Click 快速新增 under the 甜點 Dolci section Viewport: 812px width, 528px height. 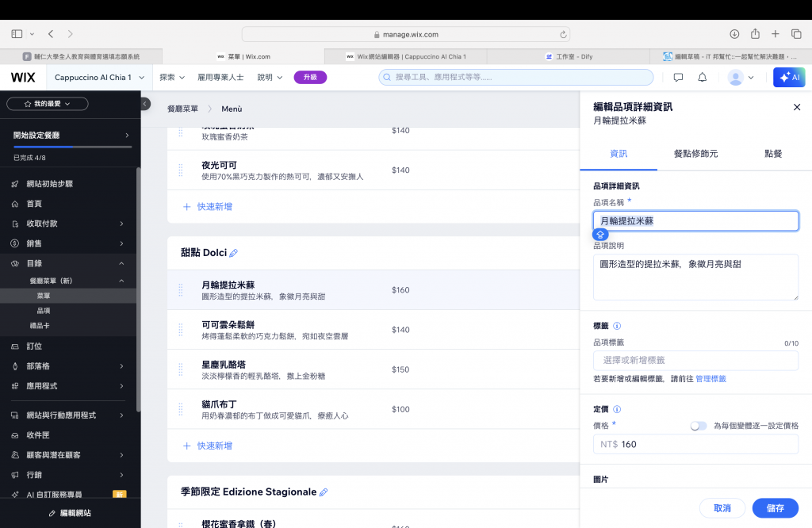point(208,446)
